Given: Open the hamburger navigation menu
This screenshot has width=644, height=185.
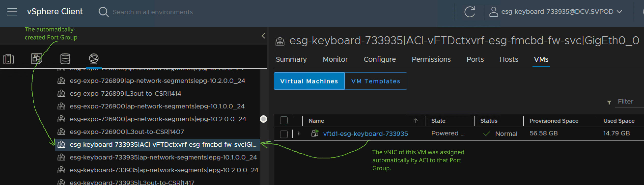Looking at the screenshot, I should [12, 12].
